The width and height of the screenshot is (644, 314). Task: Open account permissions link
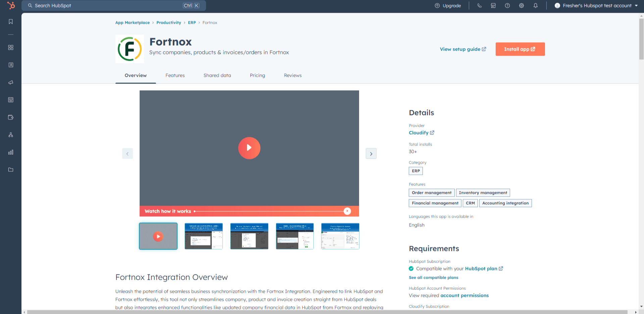point(464,296)
